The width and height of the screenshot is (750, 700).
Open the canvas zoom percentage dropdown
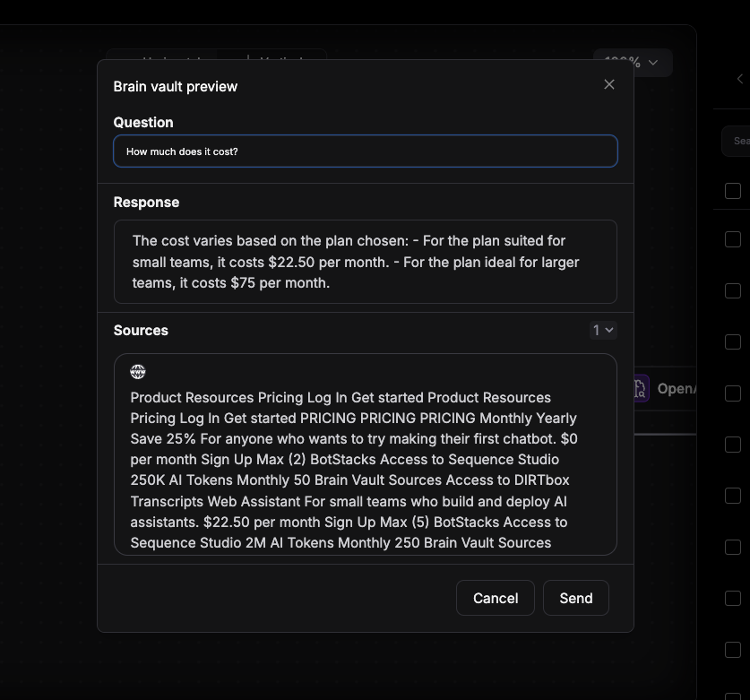pos(633,63)
